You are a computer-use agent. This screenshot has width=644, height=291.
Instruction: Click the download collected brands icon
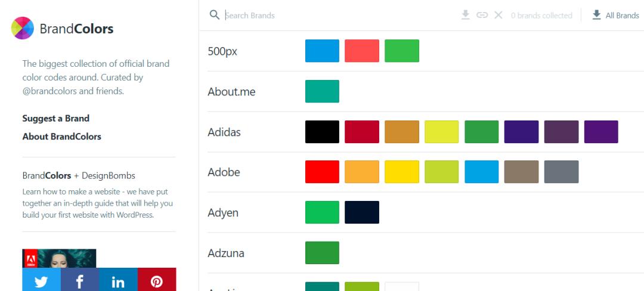click(x=466, y=15)
